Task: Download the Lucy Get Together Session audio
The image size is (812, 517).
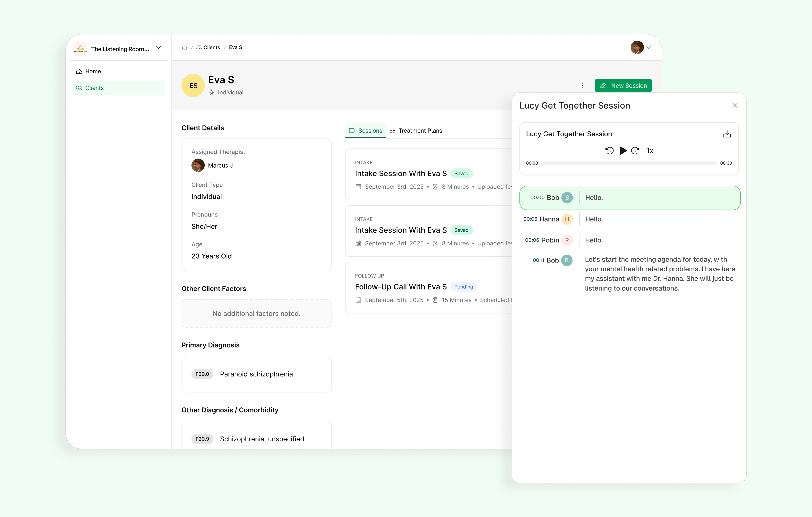Action: pyautogui.click(x=727, y=134)
